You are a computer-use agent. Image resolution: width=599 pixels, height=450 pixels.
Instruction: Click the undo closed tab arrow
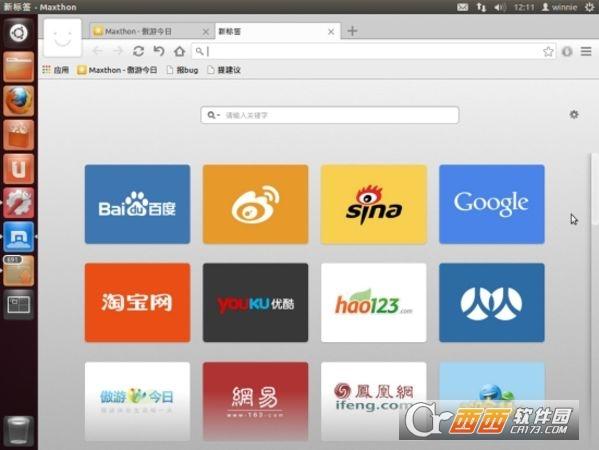[159, 51]
